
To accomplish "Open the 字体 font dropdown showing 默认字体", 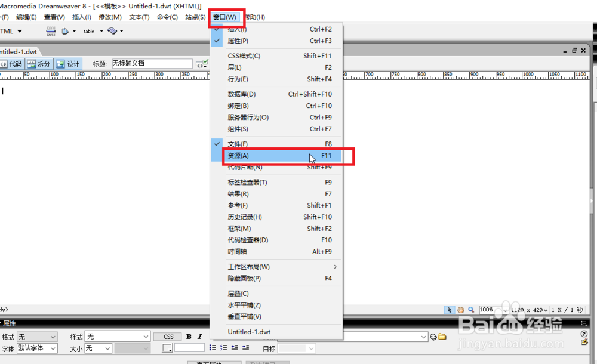I will 37,348.
